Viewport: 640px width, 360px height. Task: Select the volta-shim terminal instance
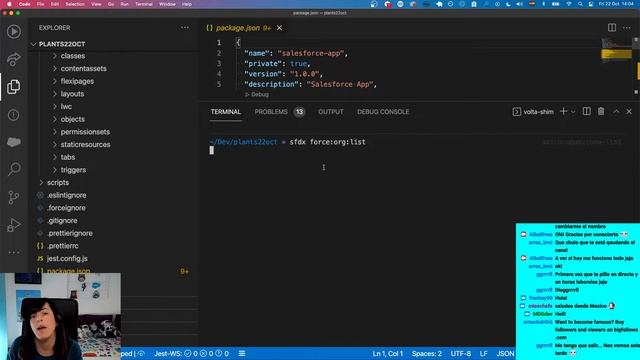tap(533, 111)
